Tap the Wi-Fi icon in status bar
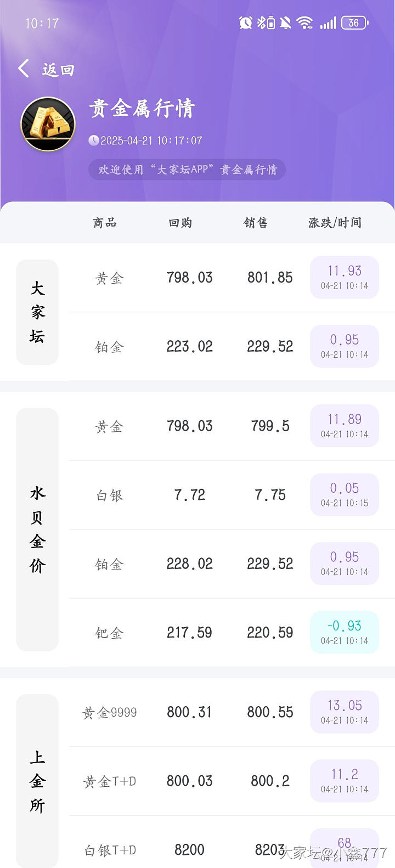Screen dimensions: 395x868 (x=304, y=22)
